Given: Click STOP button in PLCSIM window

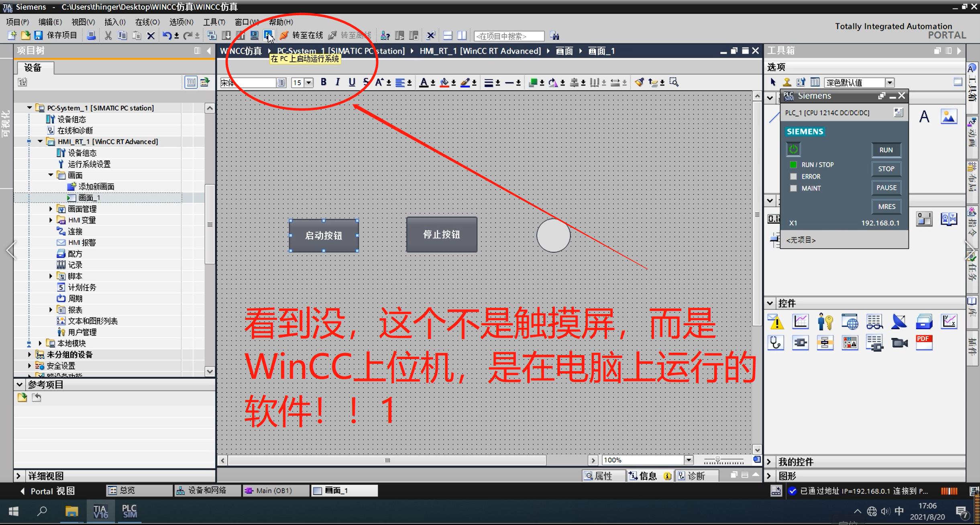Looking at the screenshot, I should 886,169.
